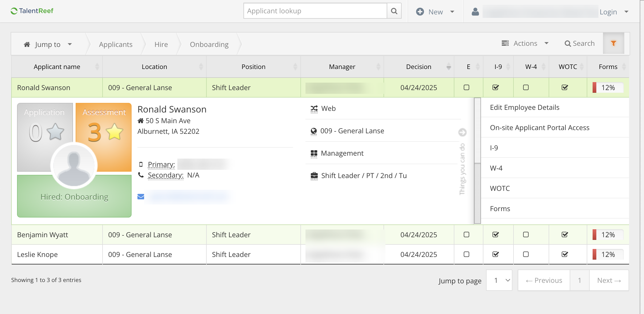
Task: Click the Next pagination button
Action: [x=609, y=280]
